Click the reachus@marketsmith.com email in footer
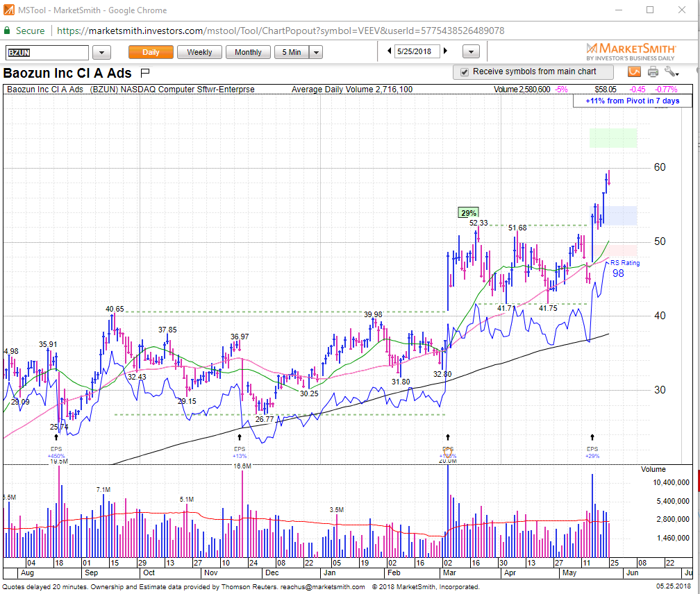This screenshot has height=594, width=700. (323, 587)
